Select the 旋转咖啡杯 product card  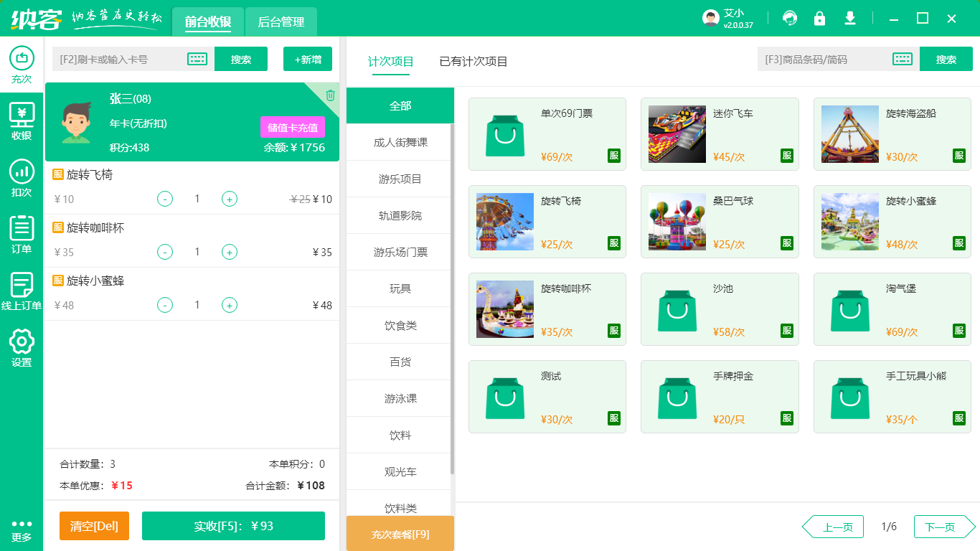(547, 309)
